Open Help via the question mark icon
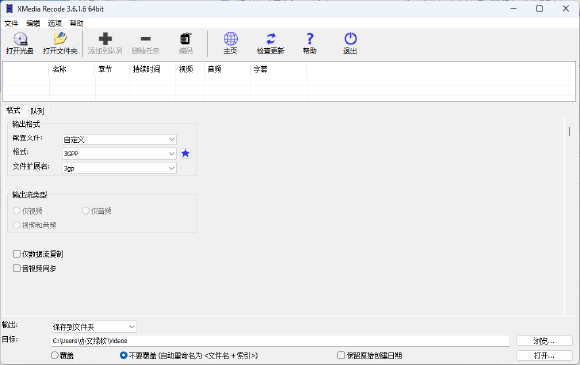Image resolution: width=580 pixels, height=365 pixels. click(310, 39)
